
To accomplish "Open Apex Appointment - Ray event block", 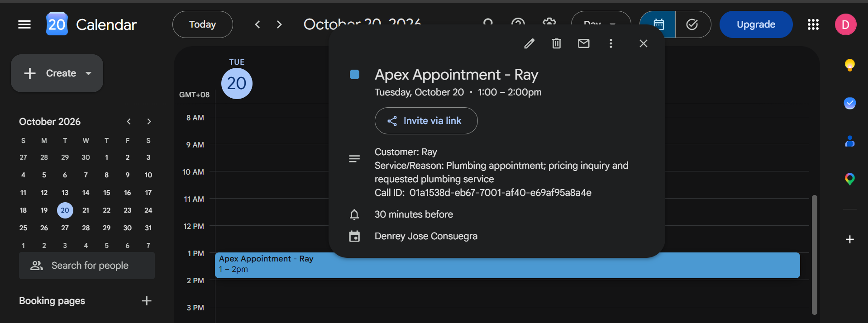I will [507, 265].
